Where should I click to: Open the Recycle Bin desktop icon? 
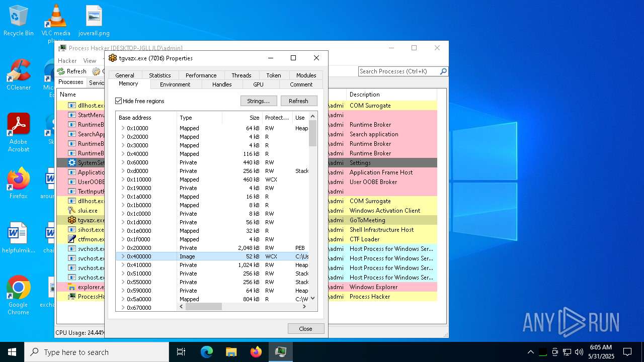[18, 21]
